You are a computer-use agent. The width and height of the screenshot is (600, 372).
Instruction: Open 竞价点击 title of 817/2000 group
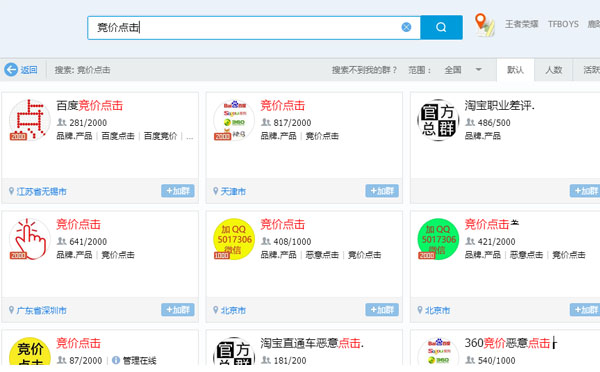pyautogui.click(x=283, y=106)
